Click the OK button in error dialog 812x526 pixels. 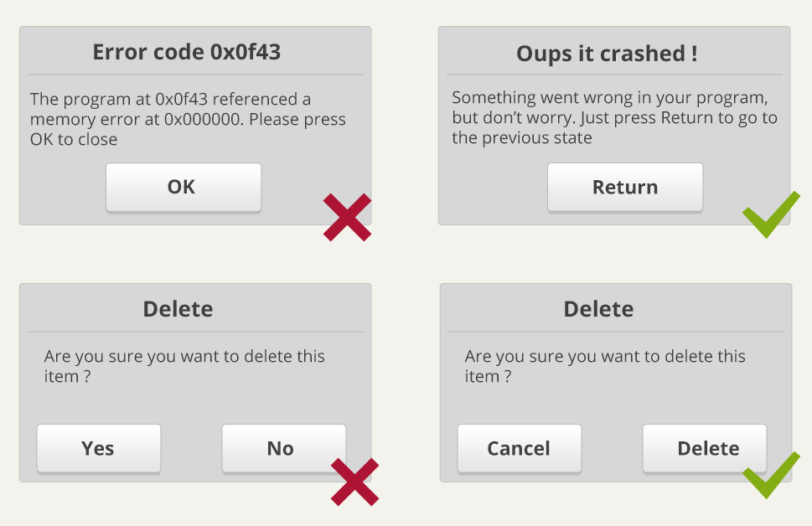pos(184,187)
